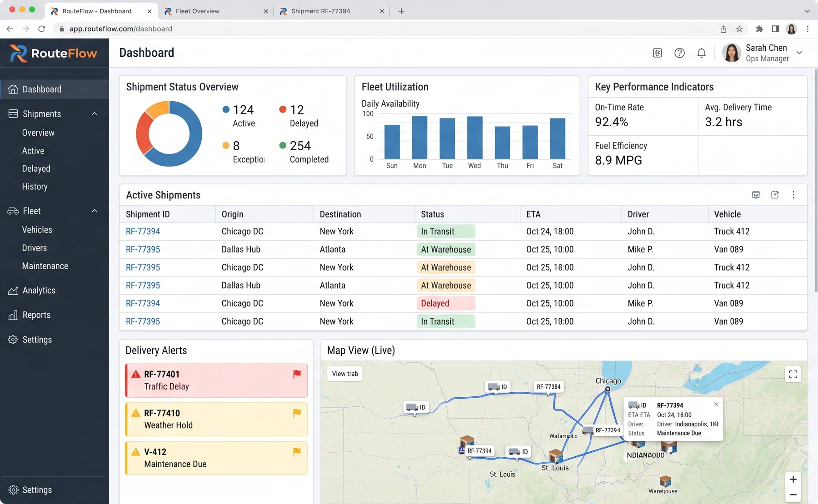The image size is (818, 504).
Task: Flag the RF-77401 Traffic Delay alert
Action: point(297,374)
